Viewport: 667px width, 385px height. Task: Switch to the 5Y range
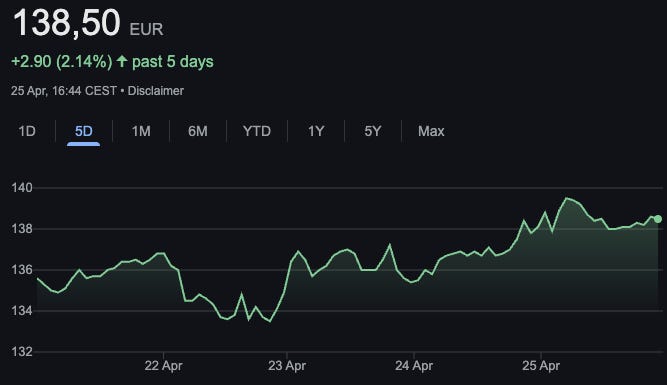point(373,131)
